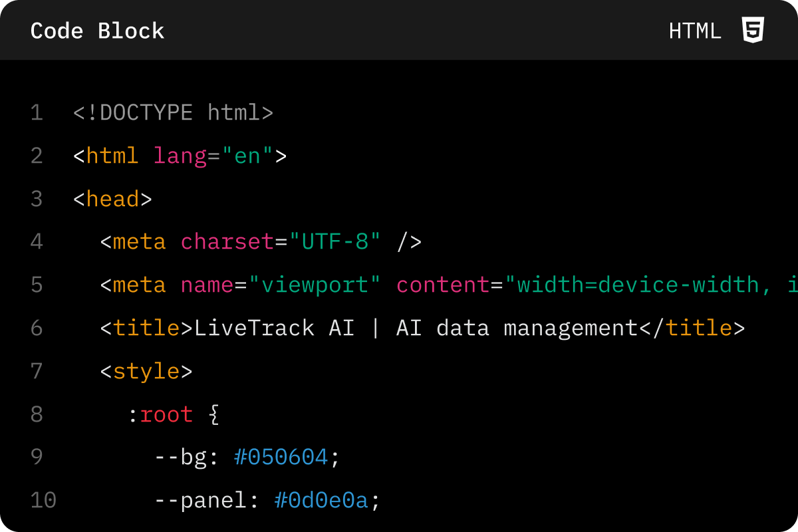Click the head opening tag
Viewport: 798px width, 532px height.
tap(113, 199)
